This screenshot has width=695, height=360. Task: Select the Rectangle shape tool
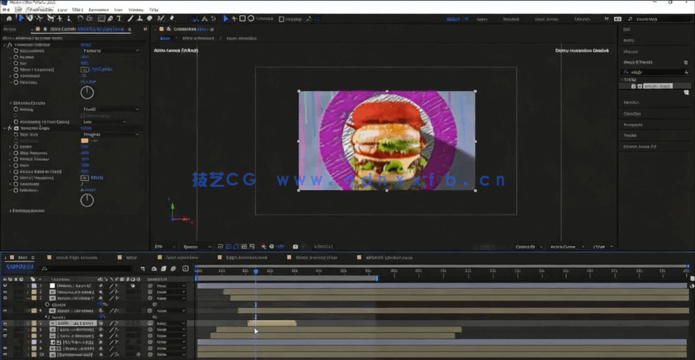click(101, 19)
